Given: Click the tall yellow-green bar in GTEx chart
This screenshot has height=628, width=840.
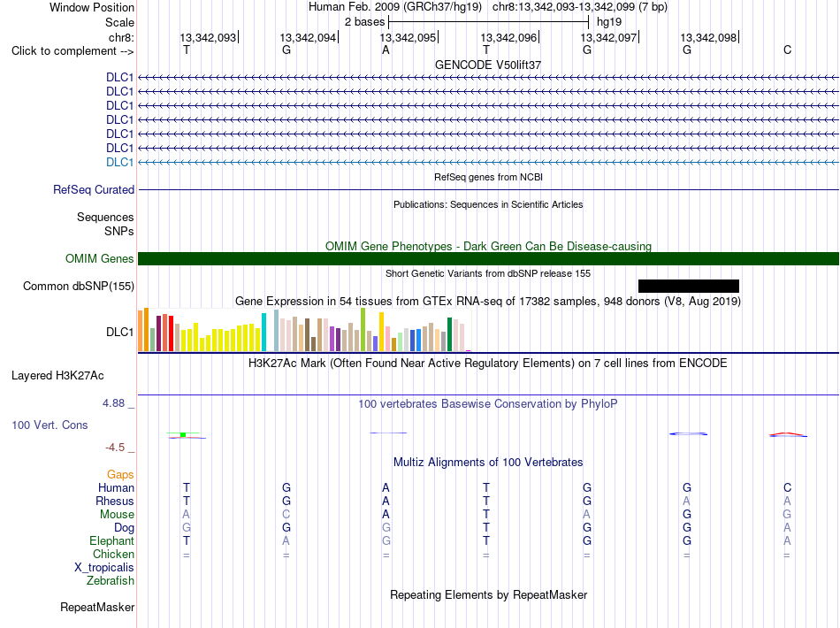Looking at the screenshot, I should click(x=363, y=330).
